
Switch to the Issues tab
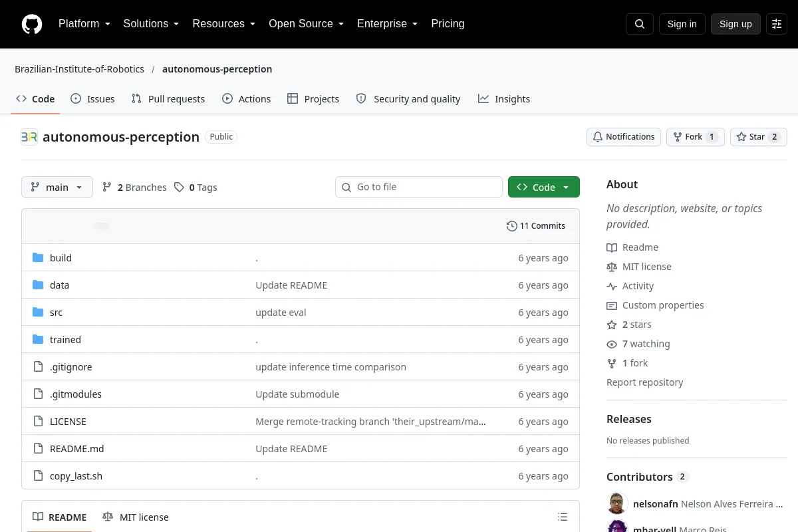coord(92,99)
